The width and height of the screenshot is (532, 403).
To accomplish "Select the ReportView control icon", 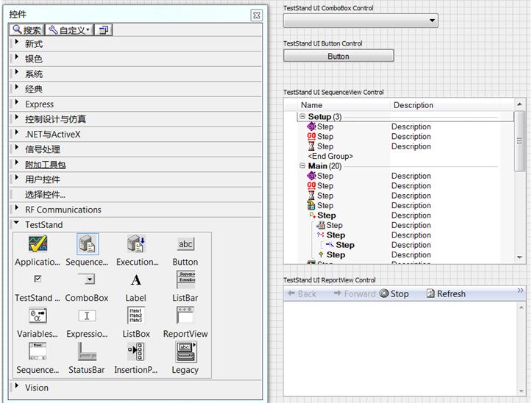I will tap(185, 315).
